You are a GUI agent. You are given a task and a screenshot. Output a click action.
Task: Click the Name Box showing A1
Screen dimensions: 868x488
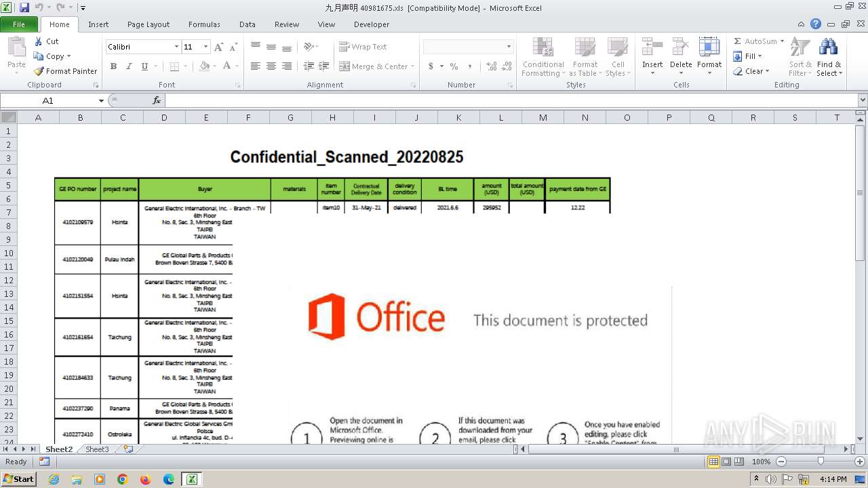pyautogui.click(x=48, y=100)
